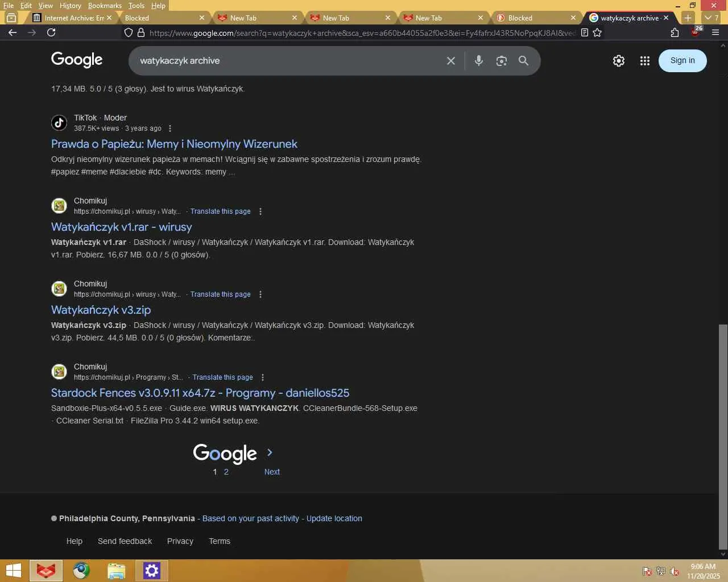Screen dimensions: 728x582
Task: Click the Google logo in header
Action: pos(77,60)
